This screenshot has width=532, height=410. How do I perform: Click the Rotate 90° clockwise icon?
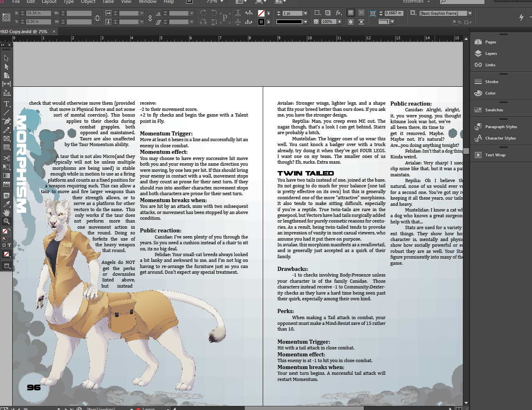[x=203, y=13]
